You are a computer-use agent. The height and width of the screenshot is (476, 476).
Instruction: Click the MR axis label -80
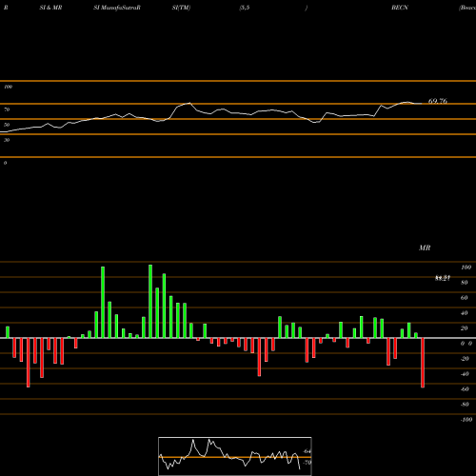click(465, 405)
